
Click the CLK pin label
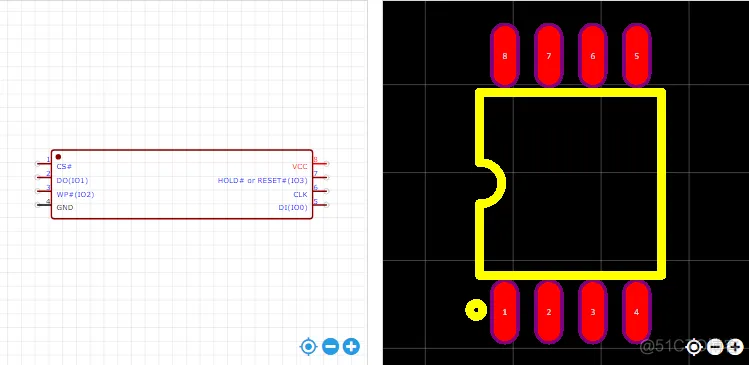tap(300, 194)
